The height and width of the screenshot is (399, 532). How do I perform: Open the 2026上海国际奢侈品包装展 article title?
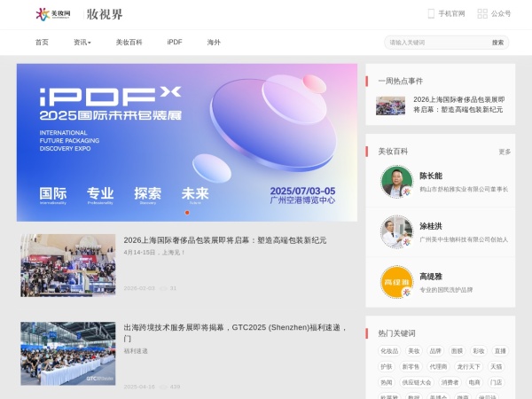[225, 240]
